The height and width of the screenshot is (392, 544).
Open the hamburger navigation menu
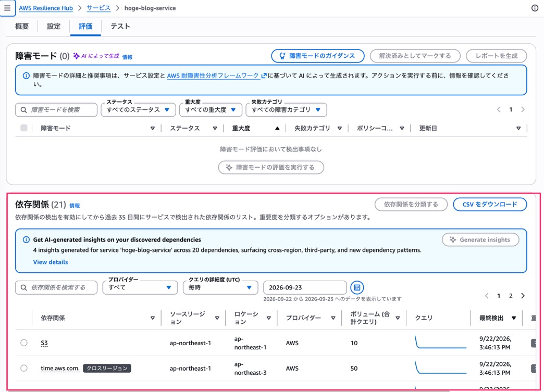tap(7, 8)
